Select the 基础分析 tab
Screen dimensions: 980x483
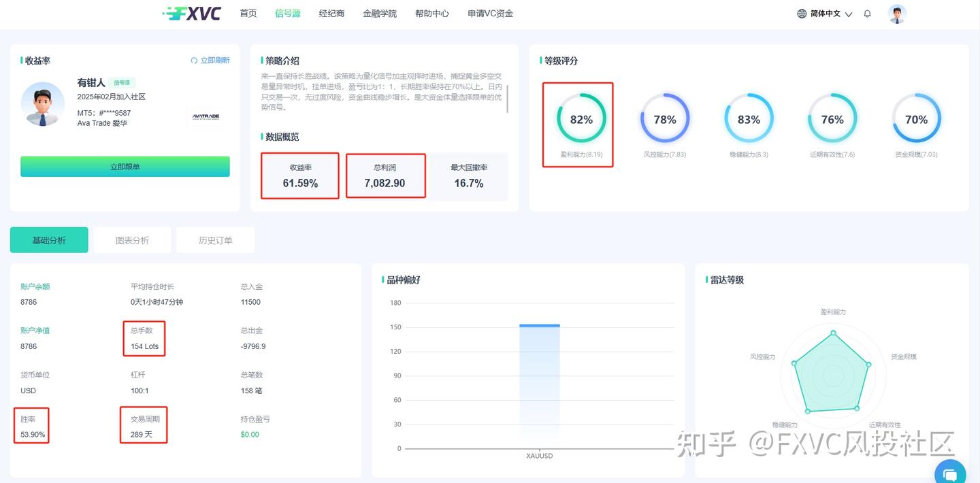(49, 240)
